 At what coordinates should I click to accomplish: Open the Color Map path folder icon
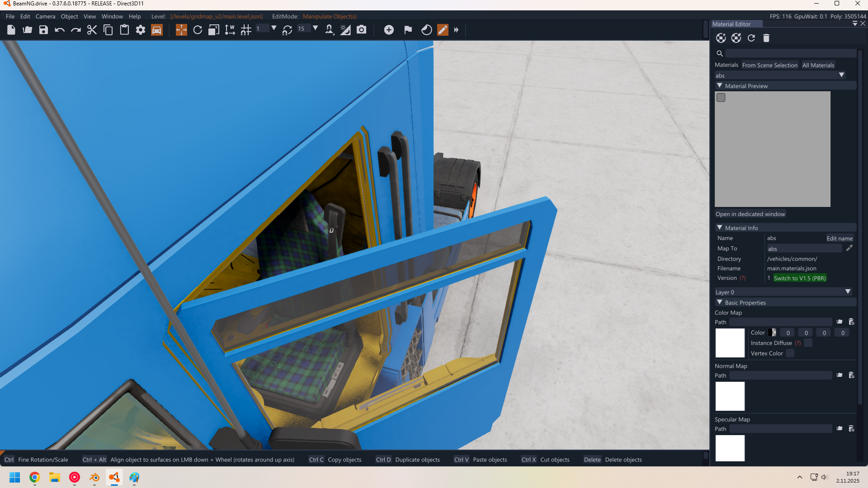(840, 322)
